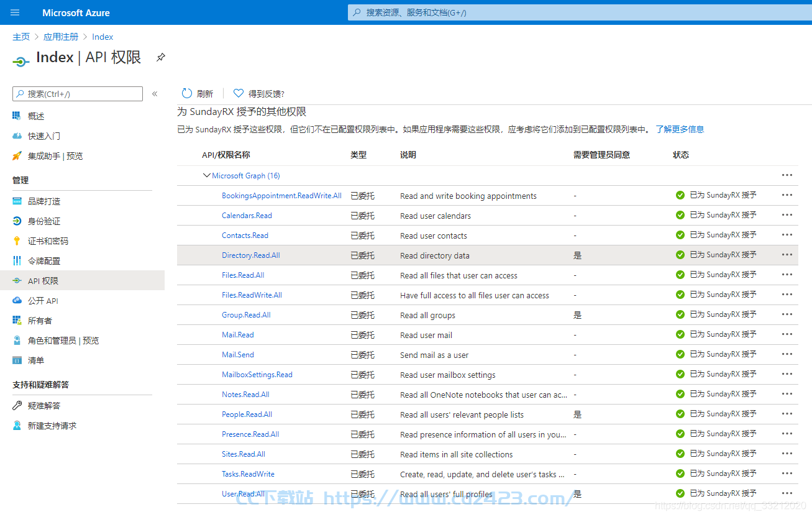Click the 刷新 button
Image resolution: width=812 pixels, height=517 pixels.
[198, 93]
